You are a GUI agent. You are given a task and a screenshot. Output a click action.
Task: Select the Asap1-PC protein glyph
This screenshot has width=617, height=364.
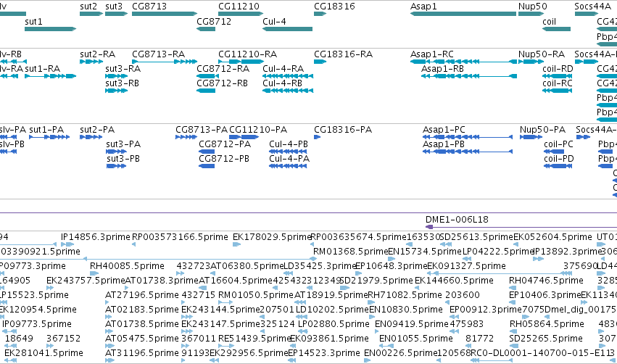pos(468,137)
